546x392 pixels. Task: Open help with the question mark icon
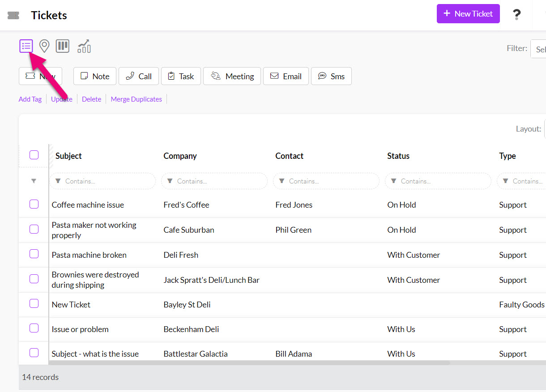click(516, 14)
